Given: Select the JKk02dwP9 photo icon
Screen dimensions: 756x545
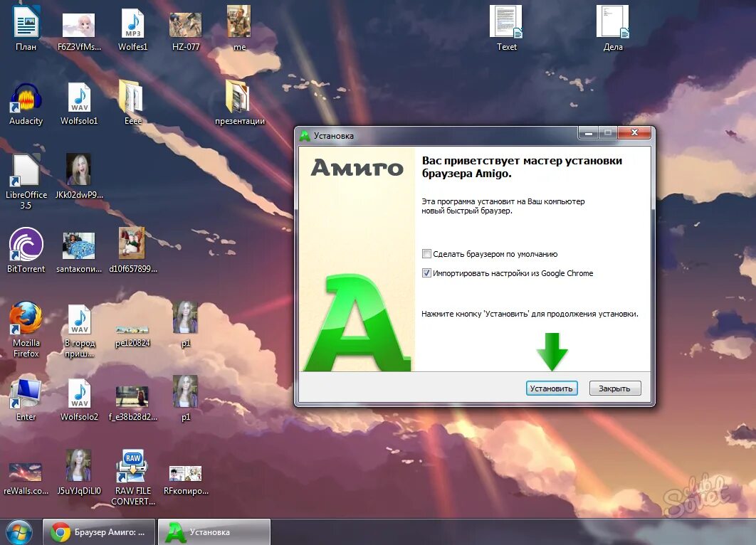Looking at the screenshot, I should click(78, 169).
